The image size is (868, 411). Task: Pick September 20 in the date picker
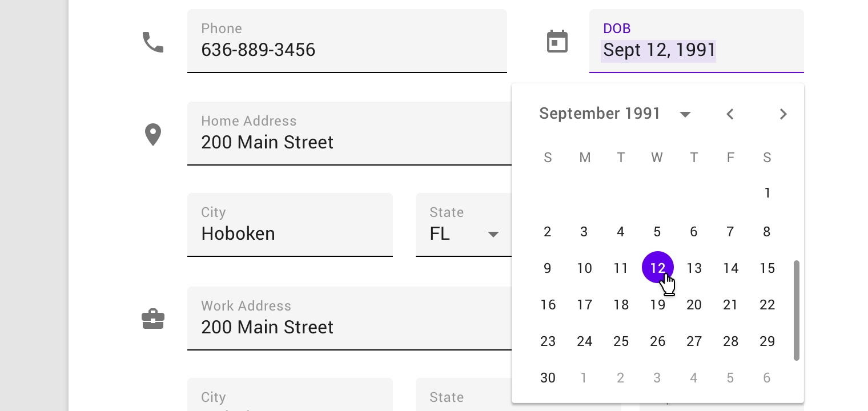pyautogui.click(x=694, y=305)
